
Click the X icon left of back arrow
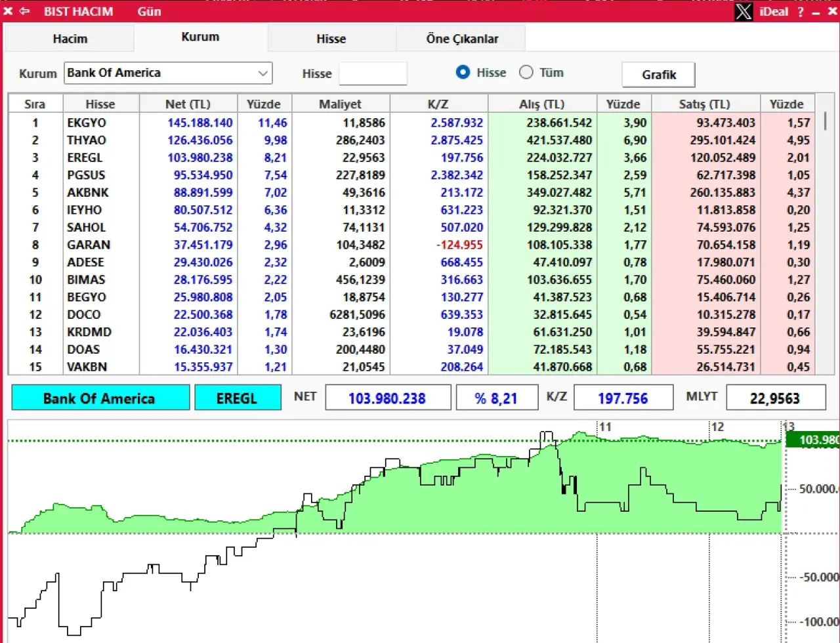pyautogui.click(x=9, y=11)
